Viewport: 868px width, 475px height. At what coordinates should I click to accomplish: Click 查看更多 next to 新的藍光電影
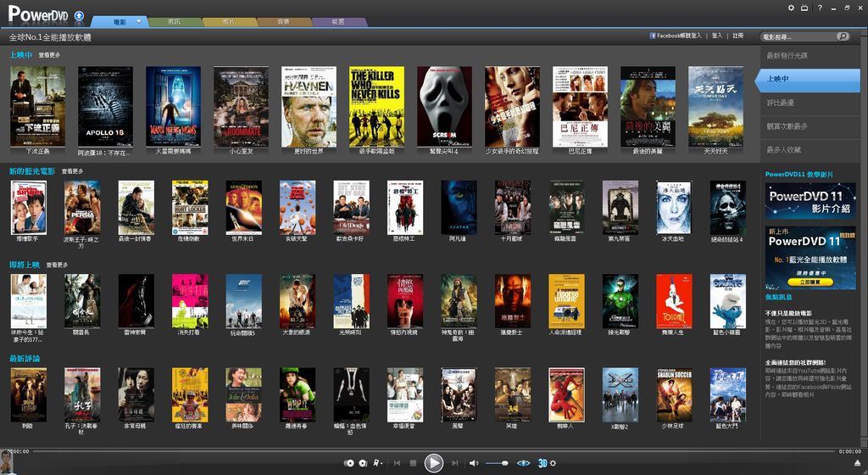click(73, 171)
